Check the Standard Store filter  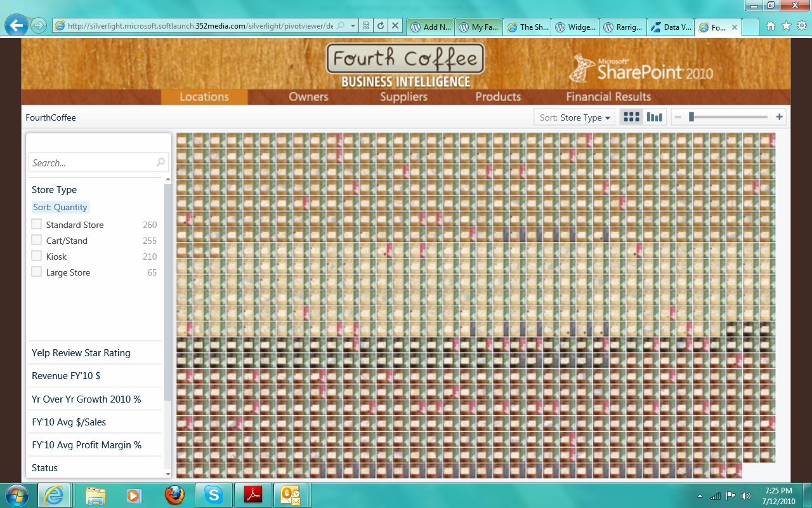(37, 224)
